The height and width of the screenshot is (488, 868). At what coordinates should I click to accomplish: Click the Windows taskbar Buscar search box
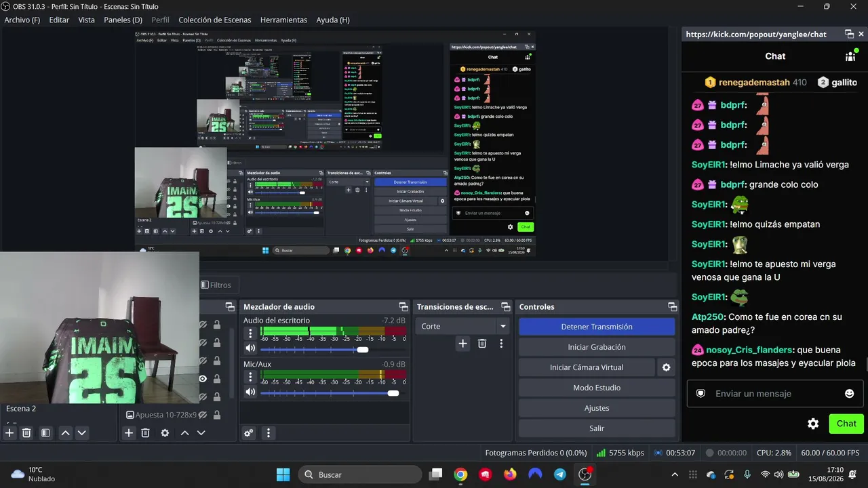point(360,474)
